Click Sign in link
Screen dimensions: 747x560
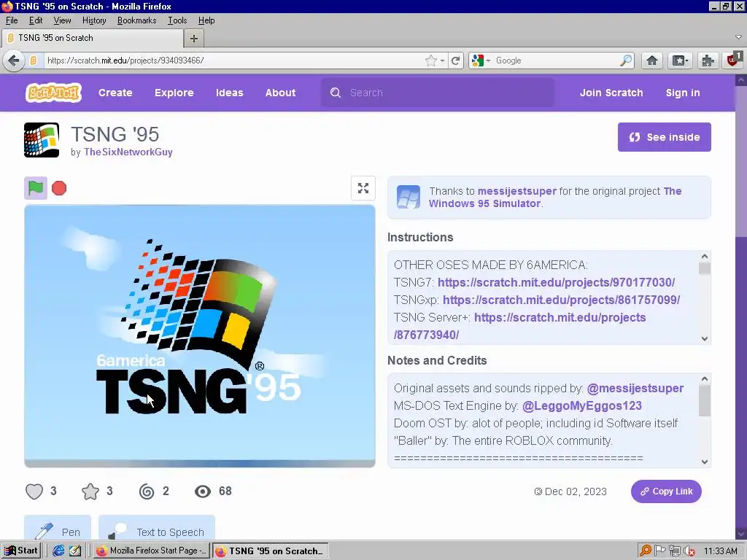(x=683, y=93)
